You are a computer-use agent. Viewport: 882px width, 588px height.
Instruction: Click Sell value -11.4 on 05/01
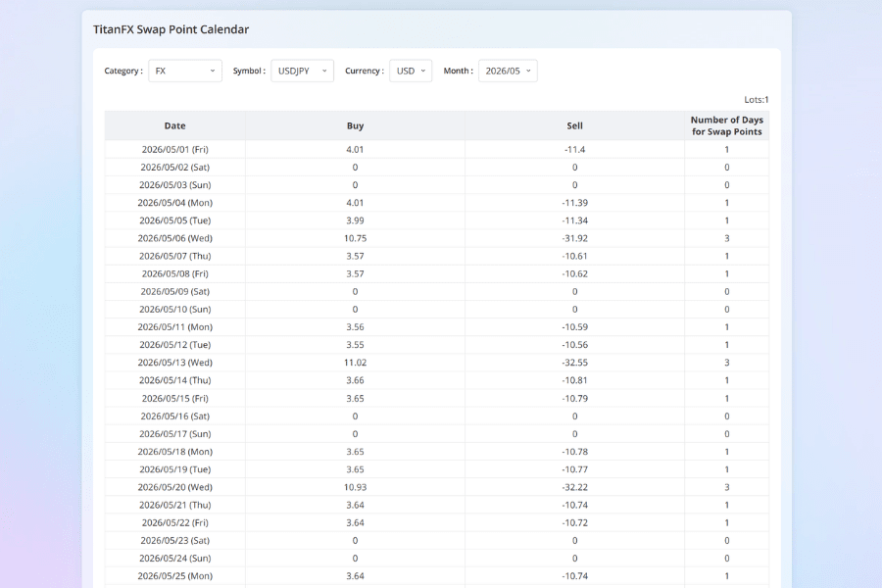pyautogui.click(x=574, y=150)
